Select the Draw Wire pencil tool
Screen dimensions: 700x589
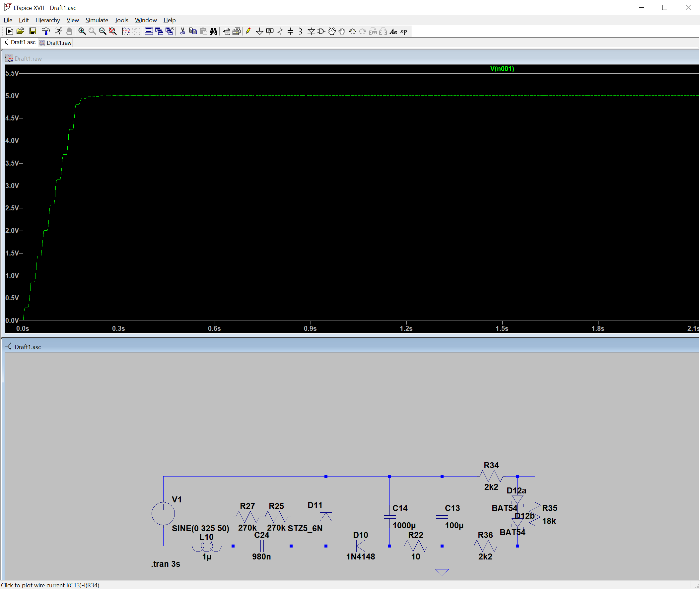(249, 32)
